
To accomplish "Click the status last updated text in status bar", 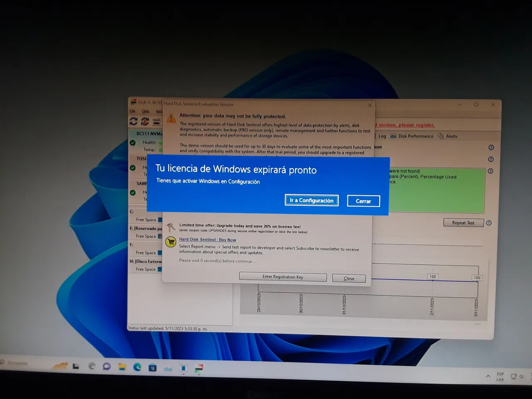I will point(167,328).
